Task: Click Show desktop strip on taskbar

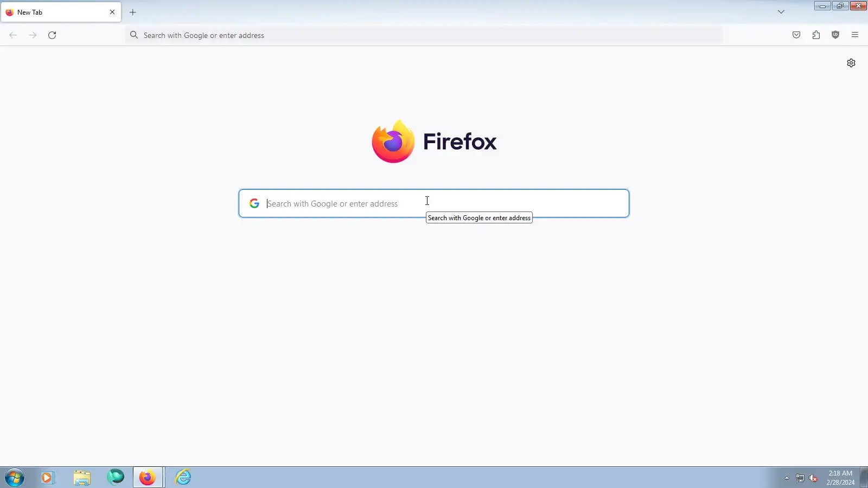Action: 864,478
